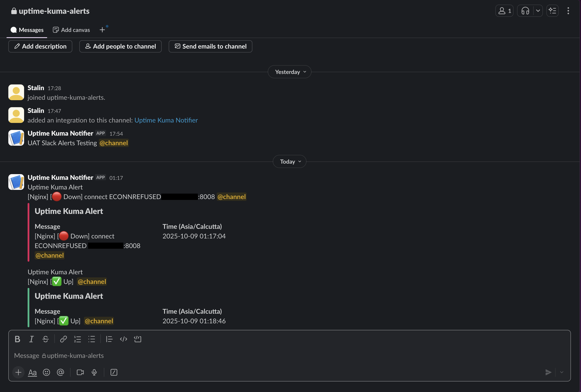Insert a code block in the composer

138,339
